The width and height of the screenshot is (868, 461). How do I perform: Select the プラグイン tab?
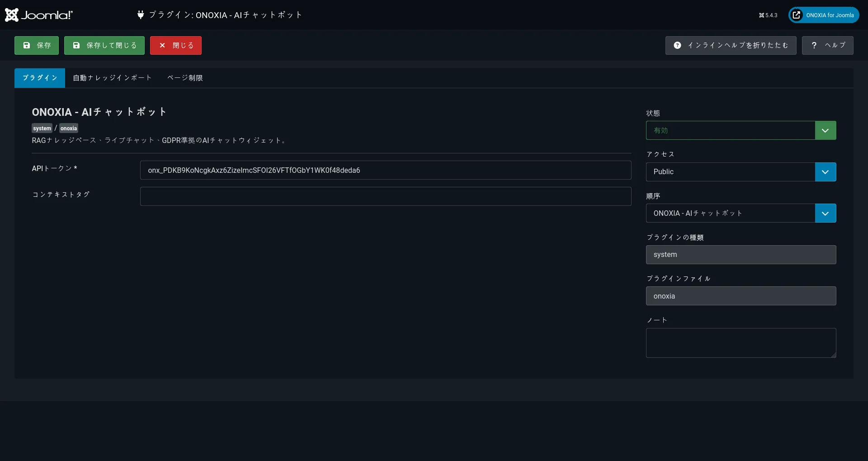(40, 78)
